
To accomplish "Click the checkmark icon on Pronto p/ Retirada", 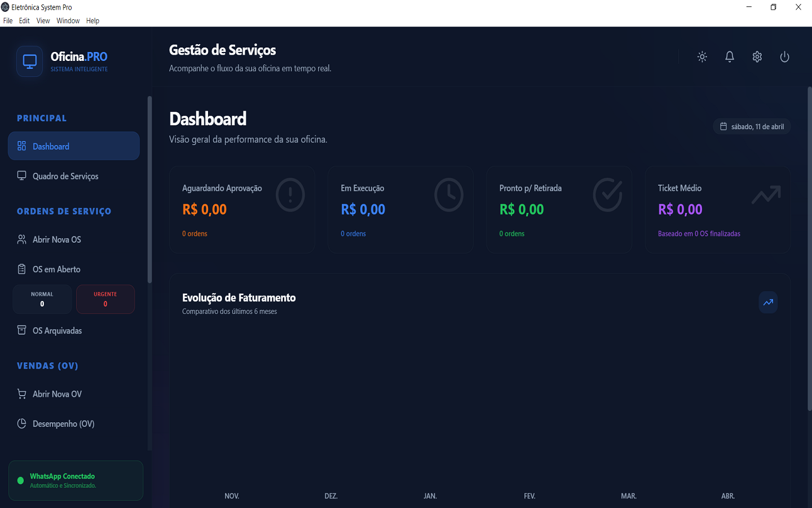I will pyautogui.click(x=608, y=195).
